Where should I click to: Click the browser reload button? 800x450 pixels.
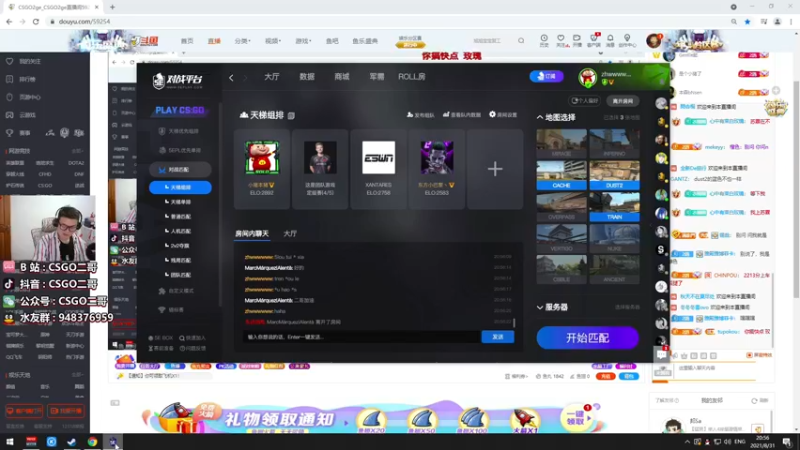pyautogui.click(x=36, y=21)
